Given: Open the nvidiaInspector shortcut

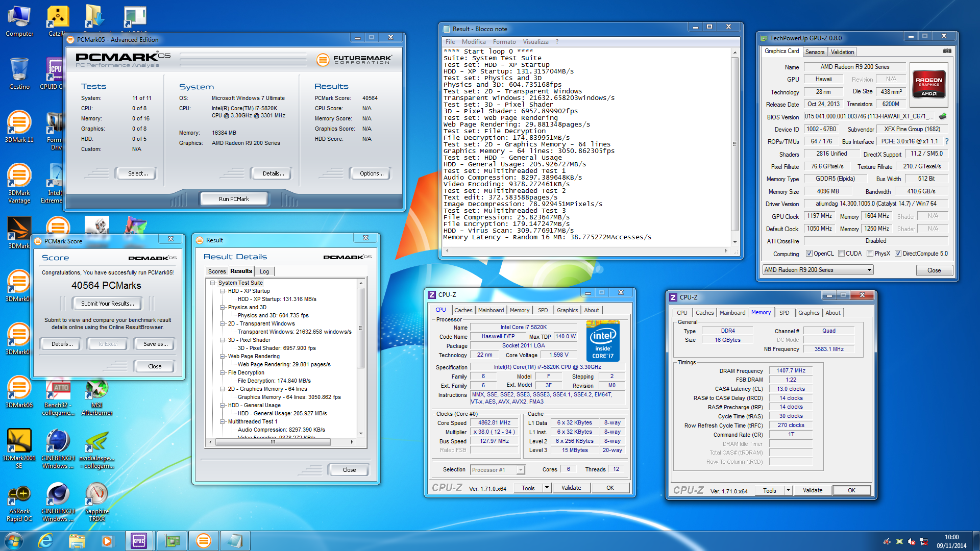Looking at the screenshot, I should [x=97, y=449].
